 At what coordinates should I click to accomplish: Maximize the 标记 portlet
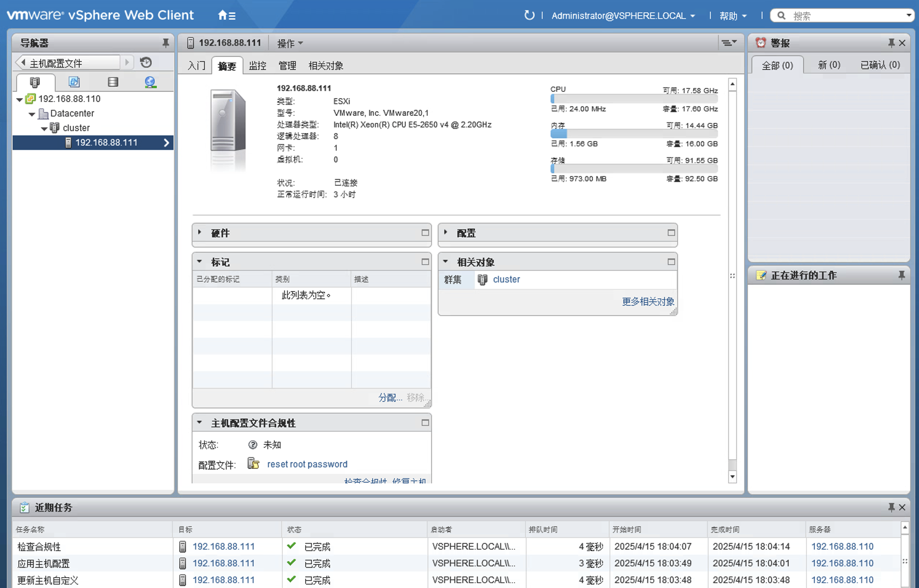(425, 261)
